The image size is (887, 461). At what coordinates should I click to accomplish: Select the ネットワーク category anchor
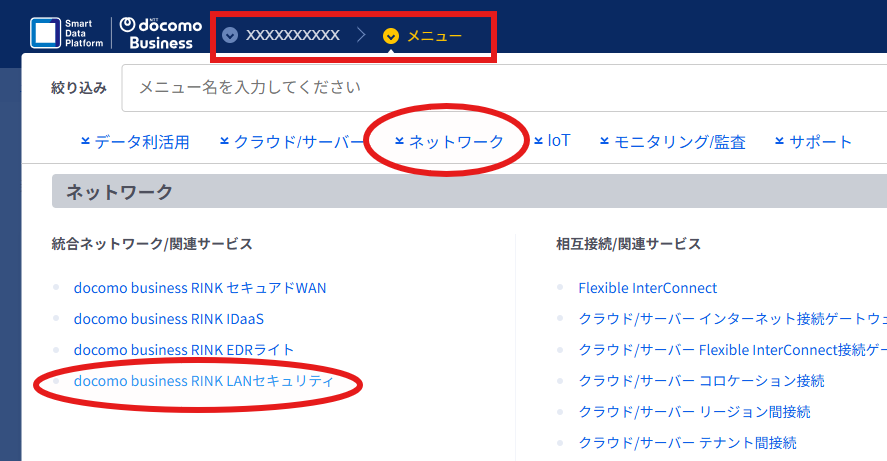[x=449, y=141]
